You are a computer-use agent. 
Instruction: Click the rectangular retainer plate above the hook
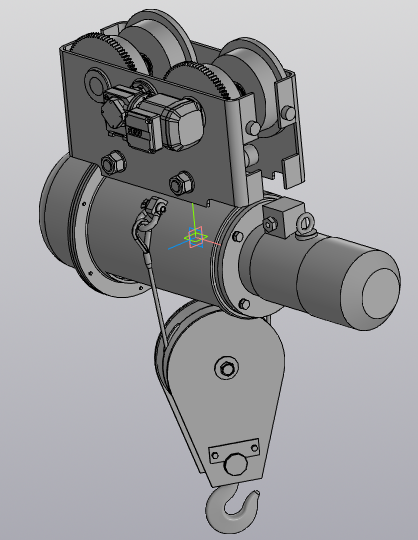pos(234,450)
